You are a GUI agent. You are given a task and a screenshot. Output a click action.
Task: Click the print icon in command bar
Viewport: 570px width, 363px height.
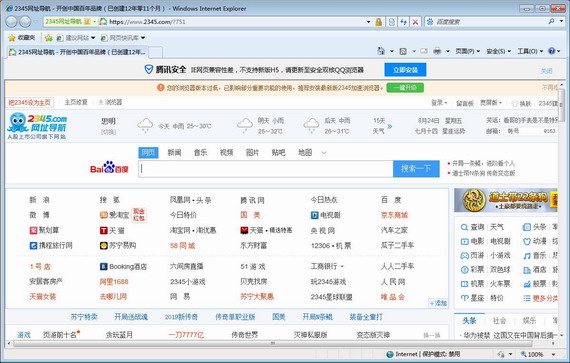click(437, 51)
